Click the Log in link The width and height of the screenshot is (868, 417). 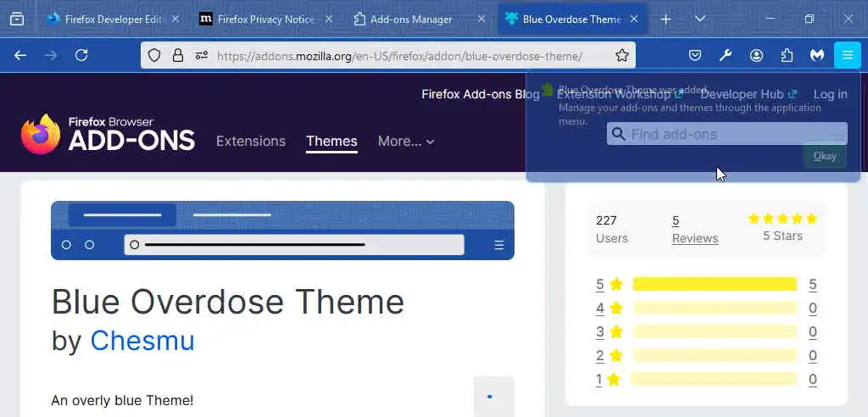(831, 94)
